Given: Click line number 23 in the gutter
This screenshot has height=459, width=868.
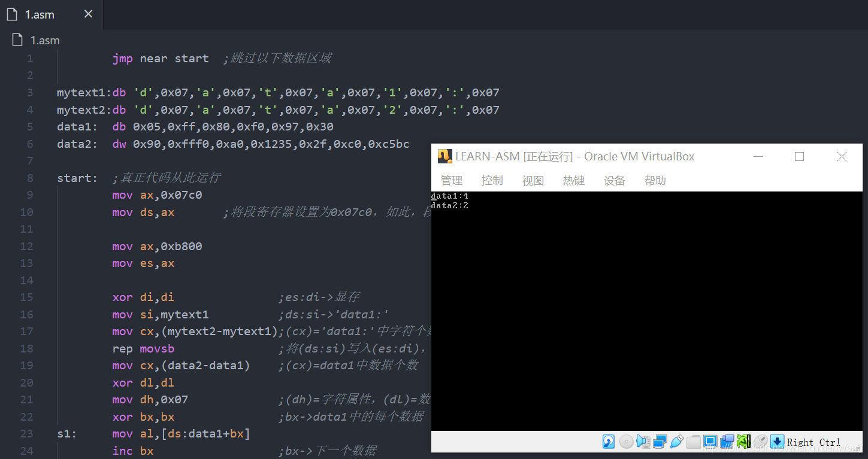Looking at the screenshot, I should pos(26,434).
